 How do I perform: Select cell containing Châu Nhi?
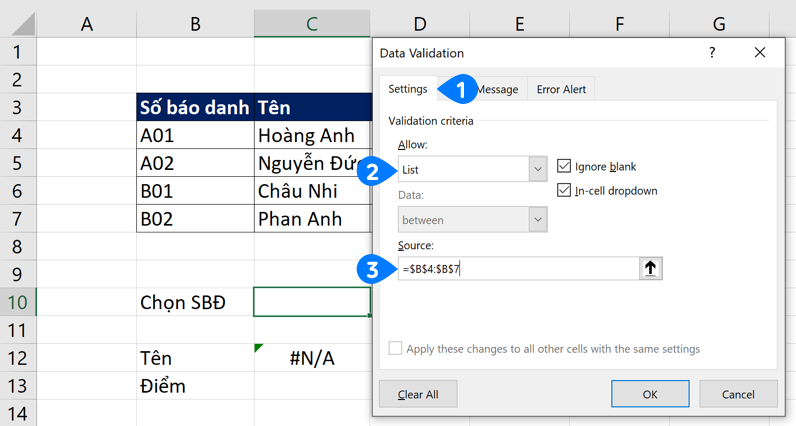click(x=313, y=191)
